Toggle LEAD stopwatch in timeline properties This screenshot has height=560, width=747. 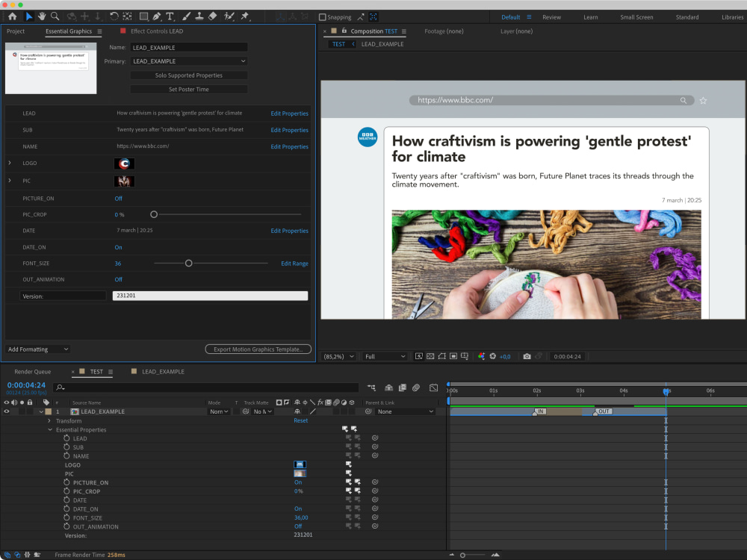[66, 438]
